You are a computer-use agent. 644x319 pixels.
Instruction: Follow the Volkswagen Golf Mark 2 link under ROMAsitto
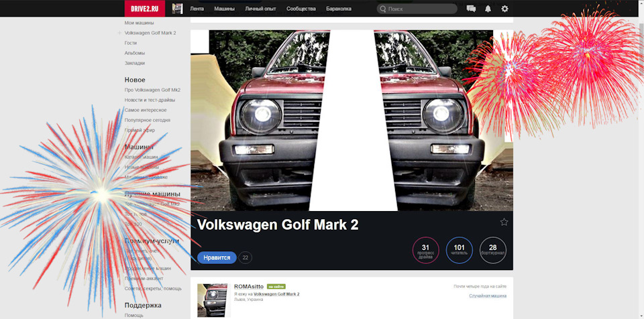[276, 294]
